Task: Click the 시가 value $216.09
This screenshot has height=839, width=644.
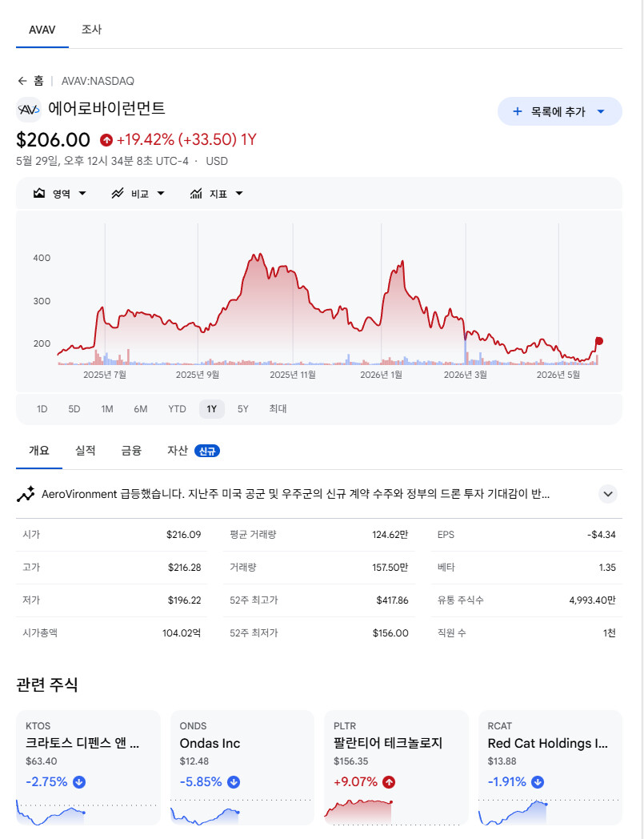Action: coord(183,535)
